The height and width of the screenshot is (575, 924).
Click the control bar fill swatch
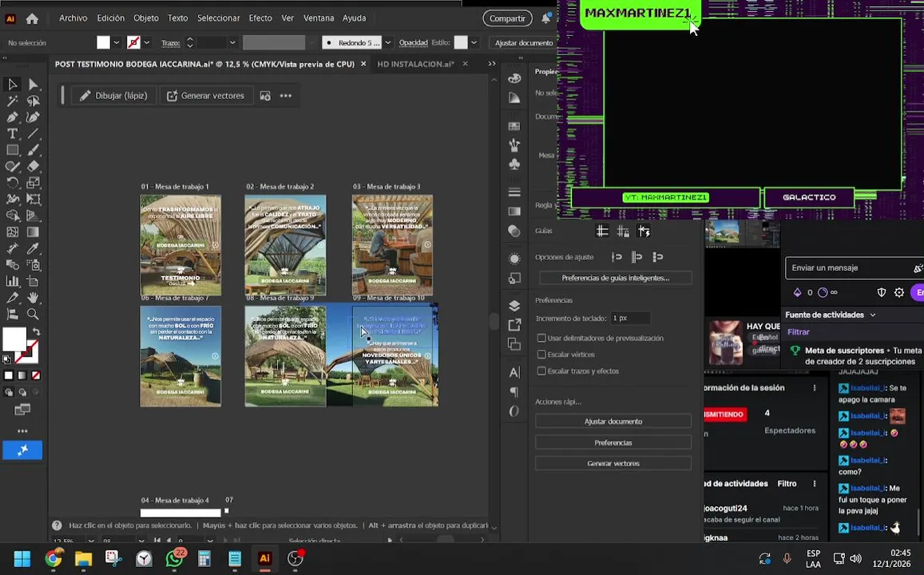103,42
